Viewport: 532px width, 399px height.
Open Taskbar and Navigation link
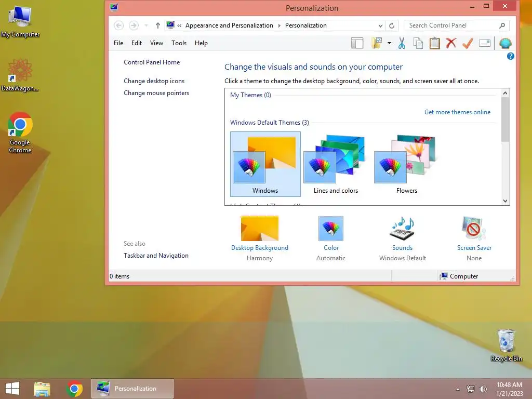tap(156, 256)
